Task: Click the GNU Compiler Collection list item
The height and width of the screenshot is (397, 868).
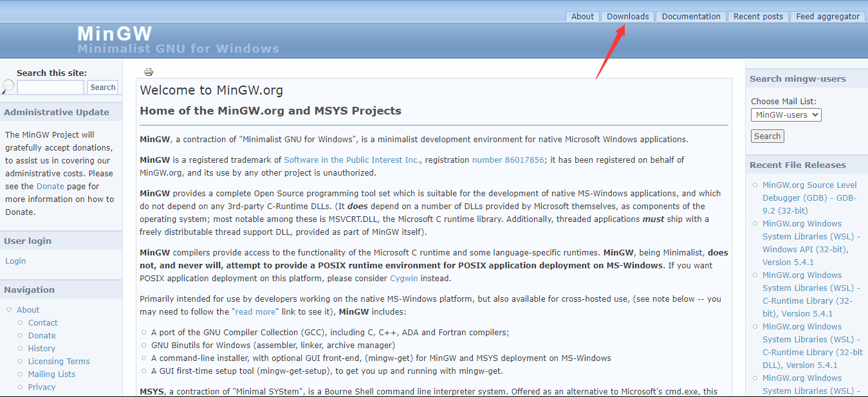Action: pos(330,332)
